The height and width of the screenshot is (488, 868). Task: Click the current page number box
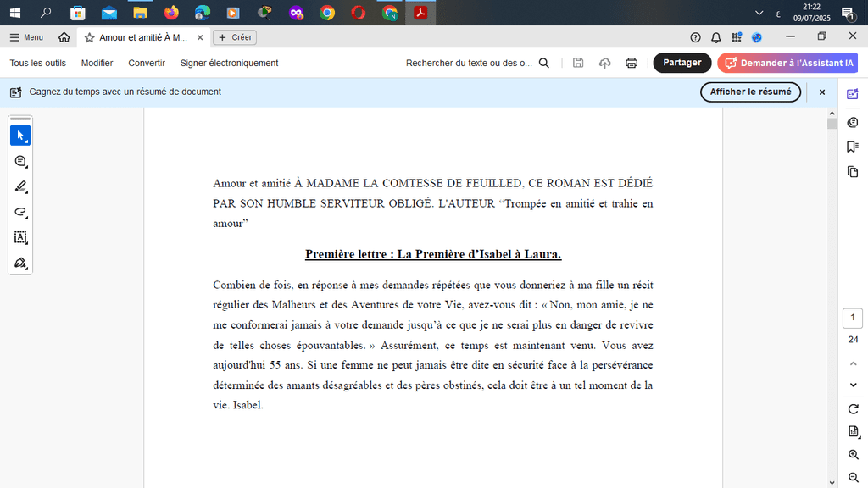pyautogui.click(x=853, y=318)
